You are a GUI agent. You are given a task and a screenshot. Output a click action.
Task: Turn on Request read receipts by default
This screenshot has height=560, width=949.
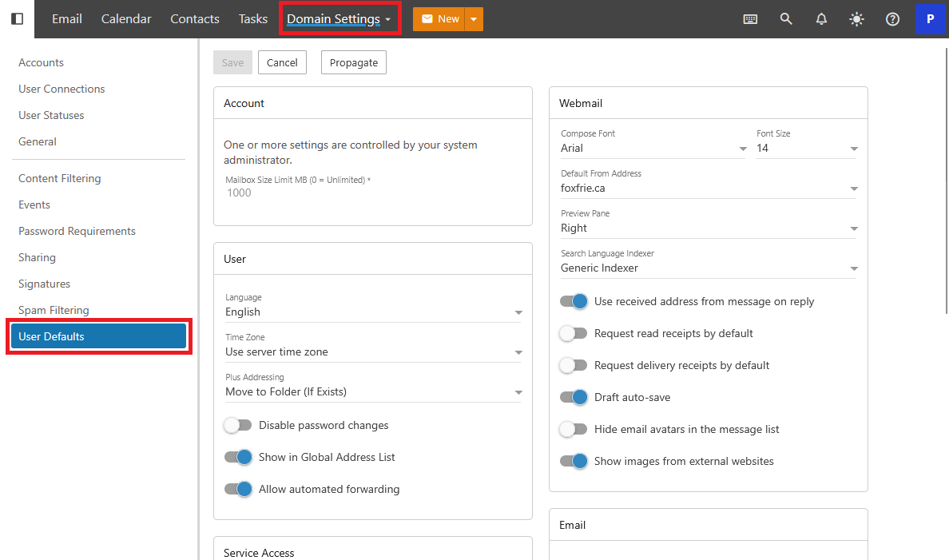click(574, 334)
